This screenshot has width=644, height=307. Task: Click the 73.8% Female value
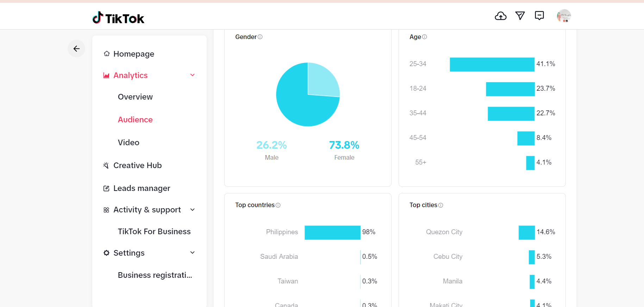[344, 145]
